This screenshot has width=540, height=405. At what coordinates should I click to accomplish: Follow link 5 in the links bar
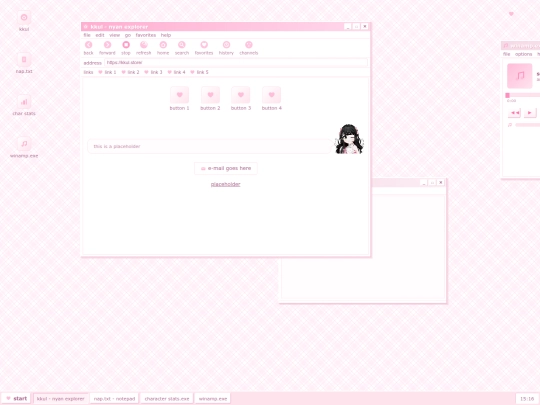tap(199, 72)
